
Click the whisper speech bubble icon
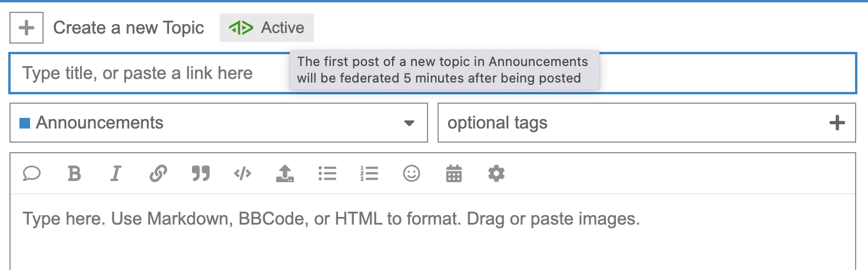[31, 173]
